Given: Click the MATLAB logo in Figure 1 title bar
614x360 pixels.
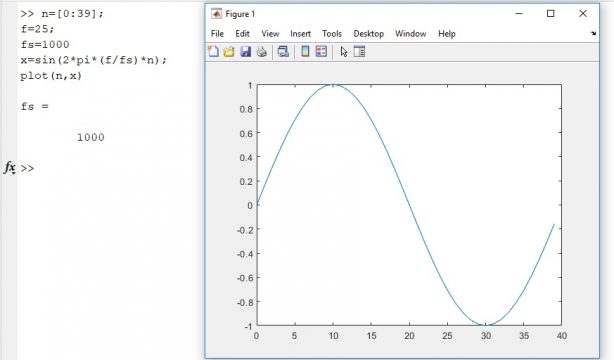Looking at the screenshot, I should (x=216, y=14).
